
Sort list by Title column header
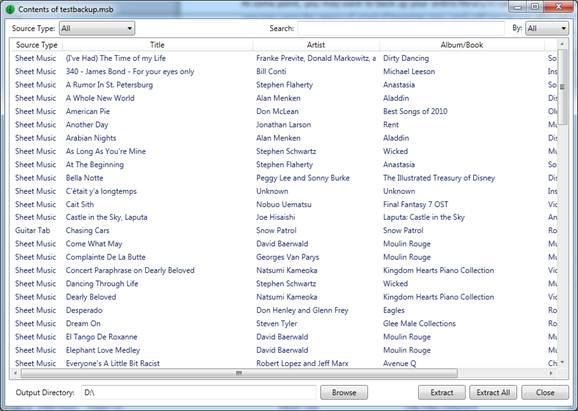point(157,45)
